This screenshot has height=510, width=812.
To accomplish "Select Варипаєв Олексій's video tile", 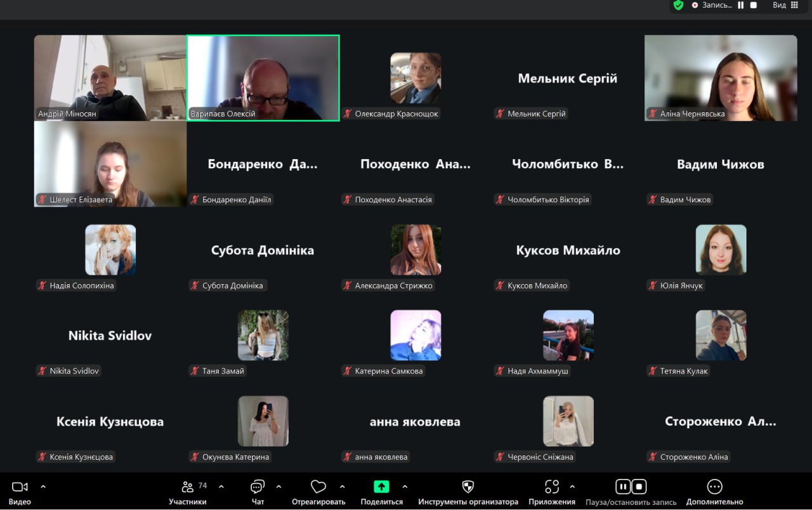I will (x=263, y=77).
